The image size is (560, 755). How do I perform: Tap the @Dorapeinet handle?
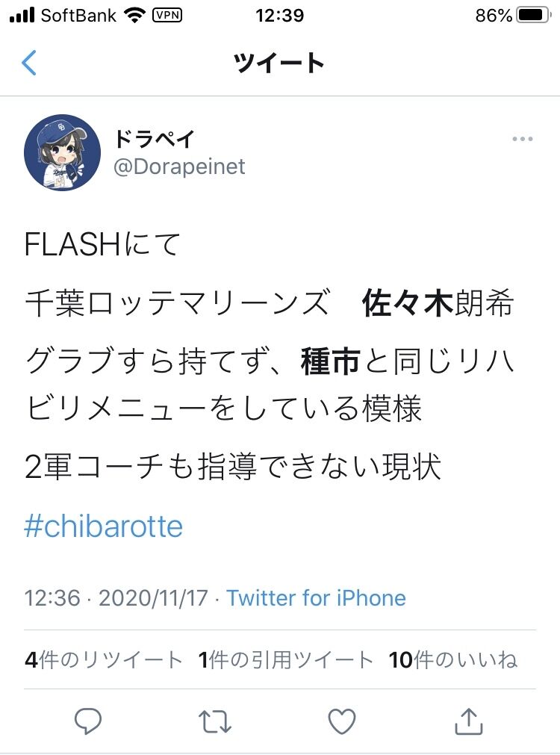click(179, 167)
